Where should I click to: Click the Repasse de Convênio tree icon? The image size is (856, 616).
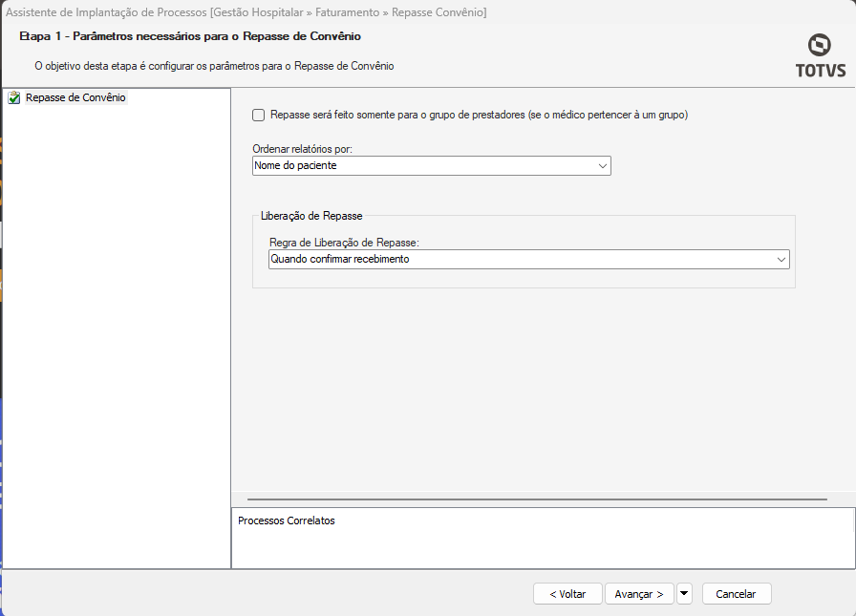(13, 97)
